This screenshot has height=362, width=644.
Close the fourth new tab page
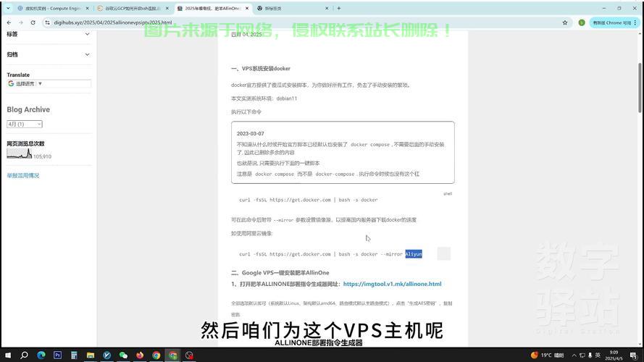[x=327, y=8]
